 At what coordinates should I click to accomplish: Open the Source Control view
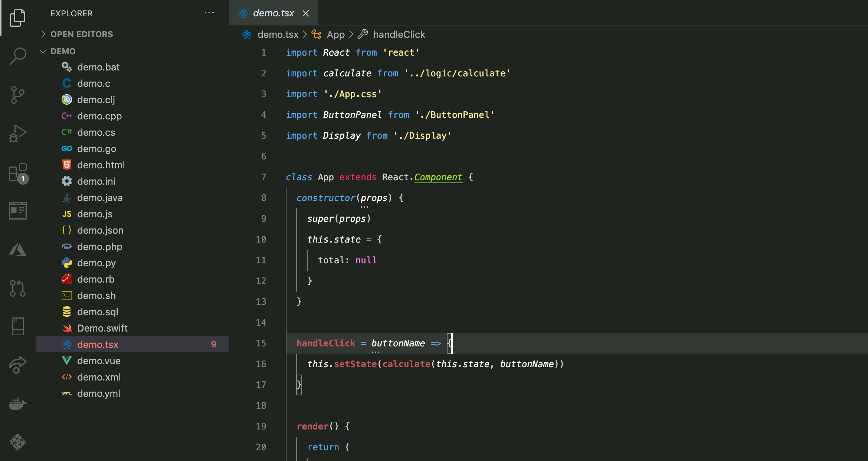pos(17,95)
